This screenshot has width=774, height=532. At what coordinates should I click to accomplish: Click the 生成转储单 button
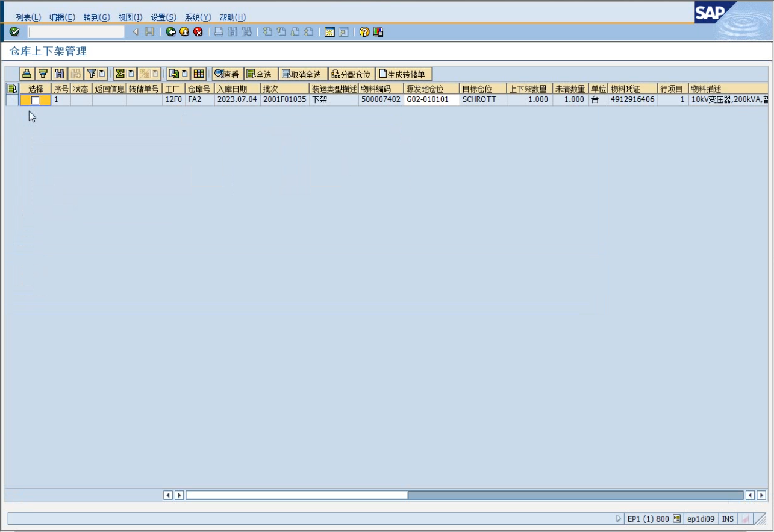pyautogui.click(x=405, y=74)
